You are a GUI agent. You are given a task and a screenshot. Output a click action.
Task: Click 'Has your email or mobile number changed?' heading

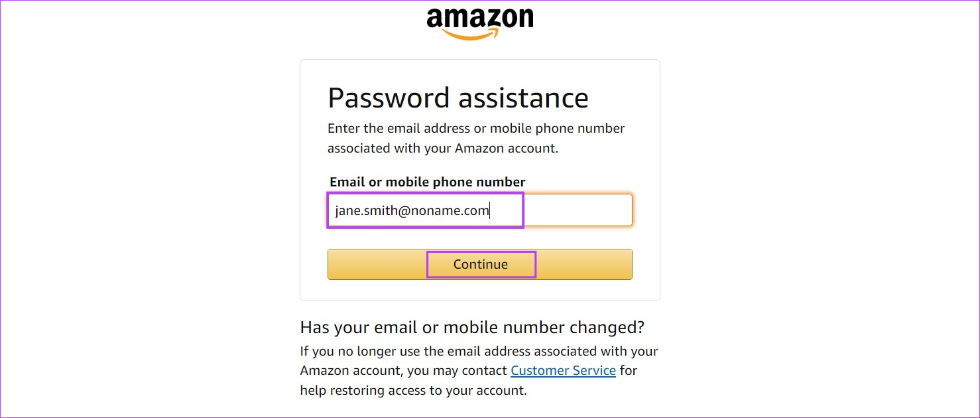pyautogui.click(x=472, y=327)
